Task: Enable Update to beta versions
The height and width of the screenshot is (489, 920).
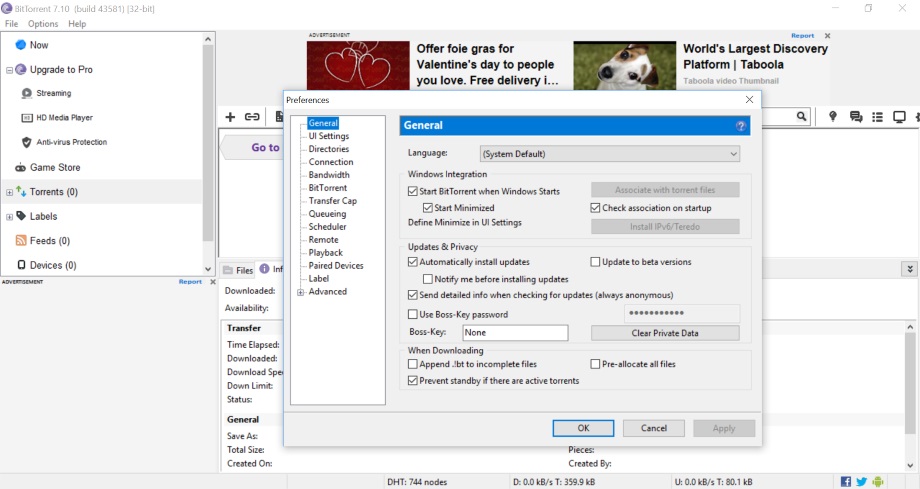Action: [596, 262]
